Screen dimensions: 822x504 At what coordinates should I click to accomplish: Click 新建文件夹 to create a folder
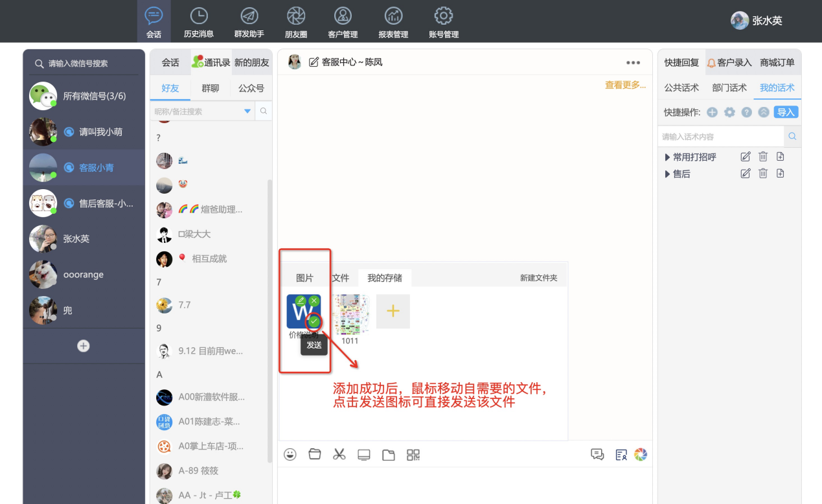point(539,278)
